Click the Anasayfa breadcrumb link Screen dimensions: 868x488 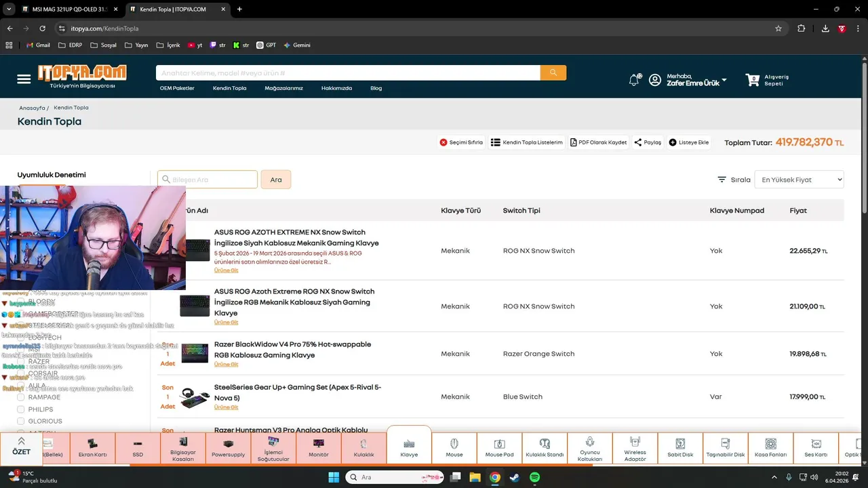32,108
